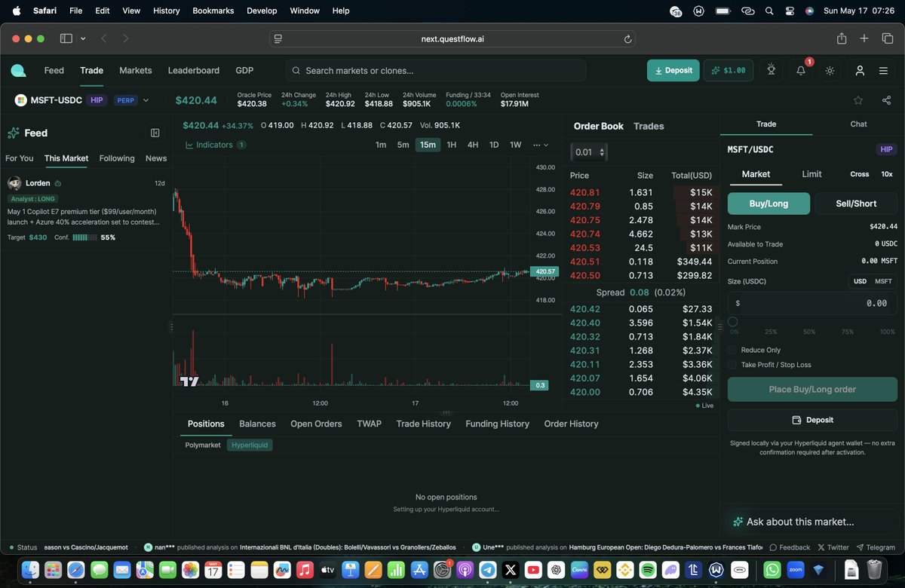Open the Trades tab in order book

point(649,126)
